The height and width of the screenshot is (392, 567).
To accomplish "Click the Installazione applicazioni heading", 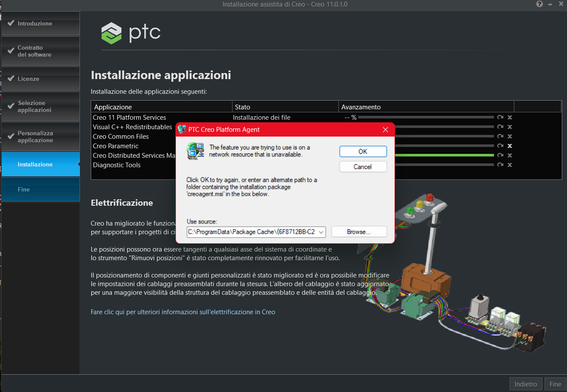I will click(161, 75).
